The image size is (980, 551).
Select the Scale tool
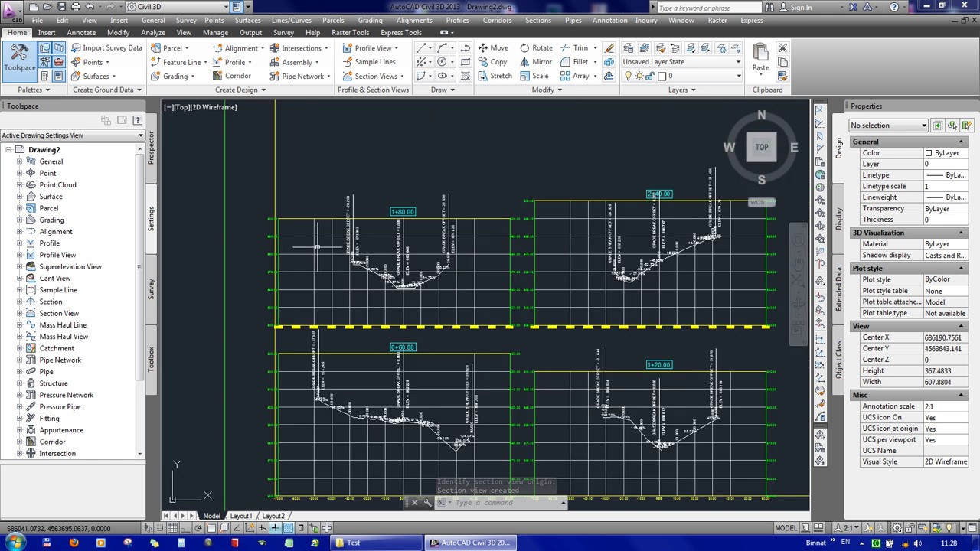534,76
